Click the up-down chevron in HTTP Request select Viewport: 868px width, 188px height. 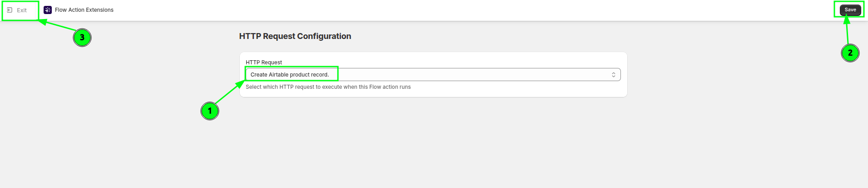click(613, 75)
